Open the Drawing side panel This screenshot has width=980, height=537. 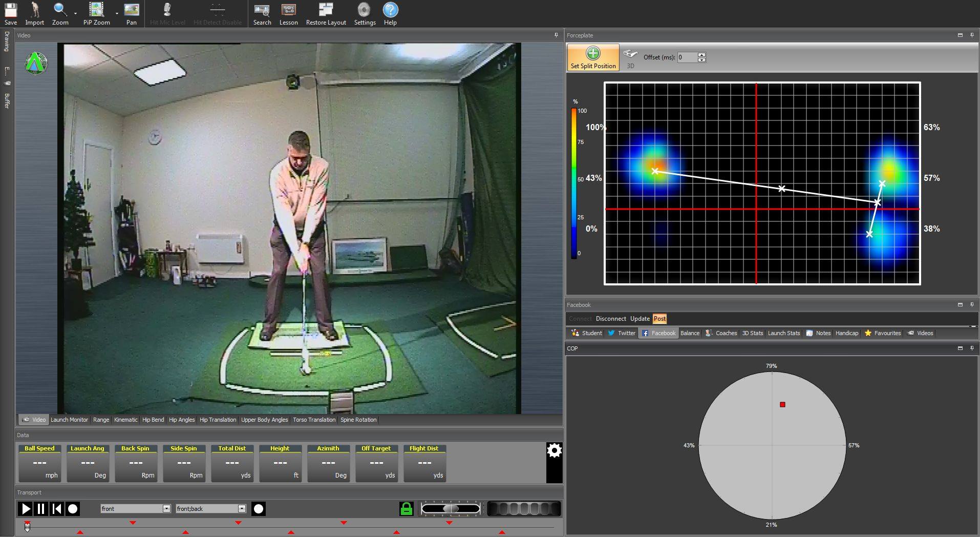click(7, 41)
